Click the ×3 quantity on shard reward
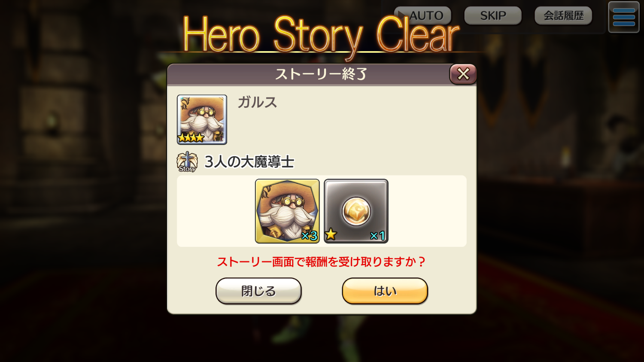This screenshot has height=362, width=644. [309, 236]
